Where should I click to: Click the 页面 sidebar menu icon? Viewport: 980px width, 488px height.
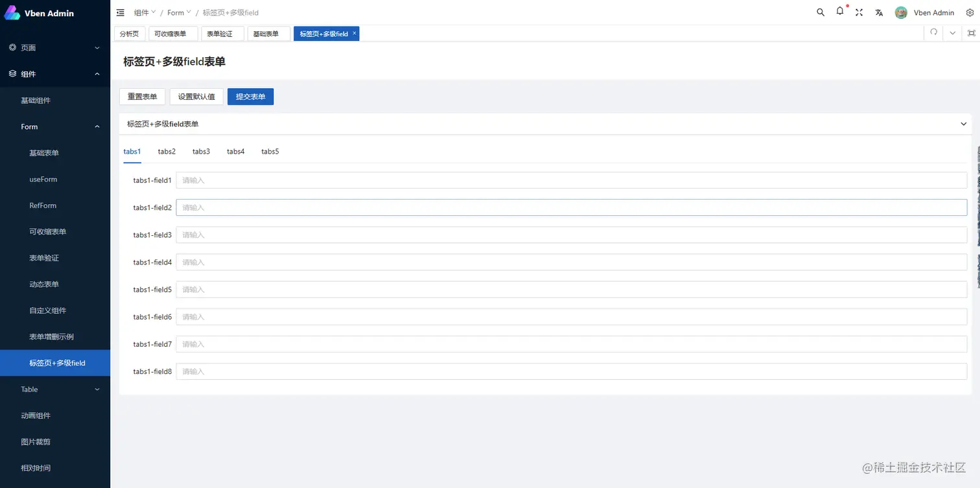click(12, 47)
